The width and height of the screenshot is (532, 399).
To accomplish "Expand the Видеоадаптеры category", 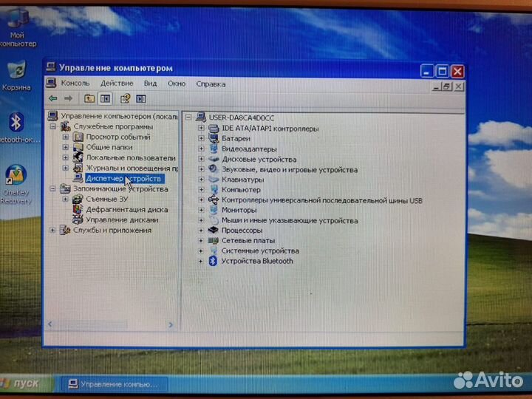I will point(201,149).
